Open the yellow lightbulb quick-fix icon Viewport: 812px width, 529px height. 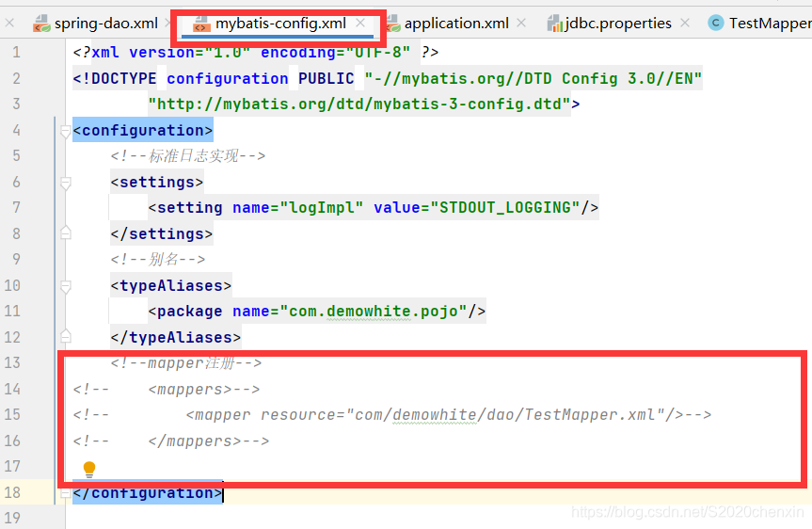pyautogui.click(x=89, y=469)
